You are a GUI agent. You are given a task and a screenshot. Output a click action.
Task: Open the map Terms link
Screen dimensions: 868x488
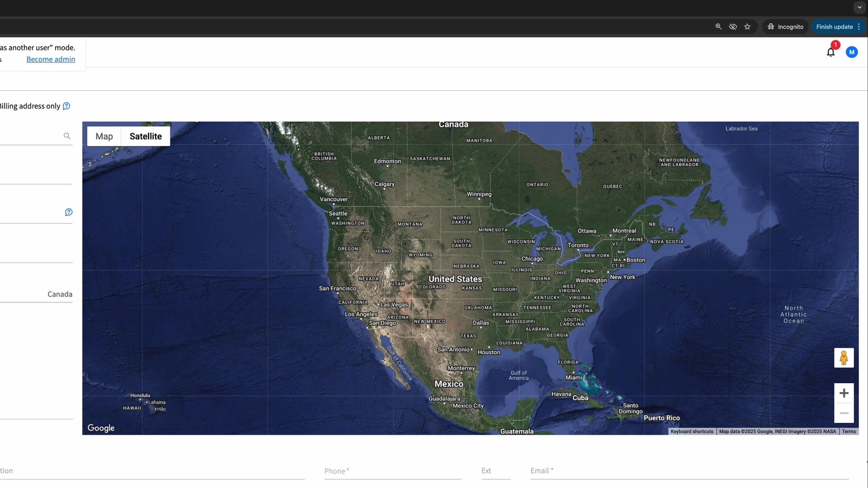[849, 432]
